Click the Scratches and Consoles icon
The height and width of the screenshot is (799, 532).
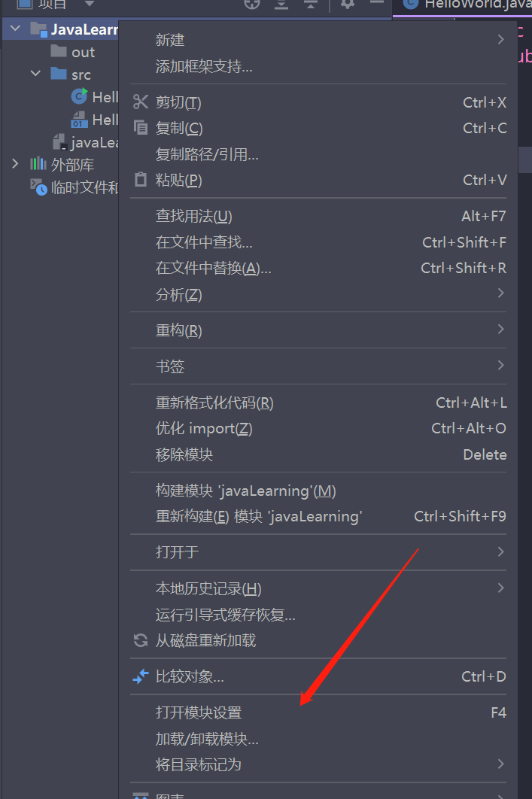point(38,187)
